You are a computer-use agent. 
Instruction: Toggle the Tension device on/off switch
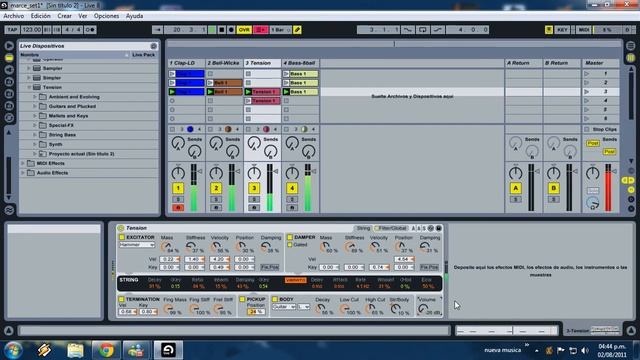tap(120, 228)
